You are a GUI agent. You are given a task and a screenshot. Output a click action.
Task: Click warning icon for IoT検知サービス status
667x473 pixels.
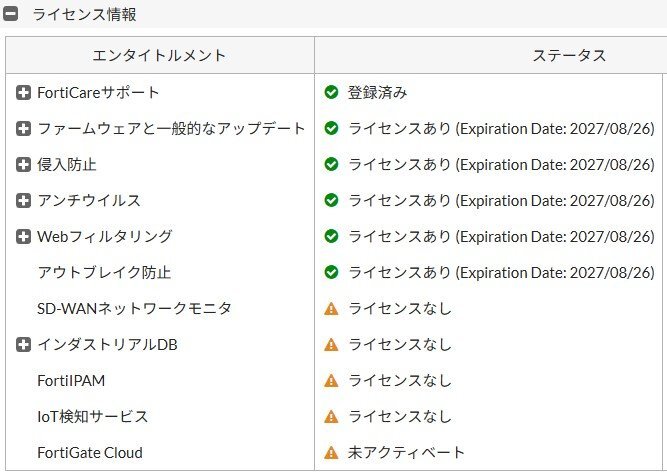tap(332, 417)
